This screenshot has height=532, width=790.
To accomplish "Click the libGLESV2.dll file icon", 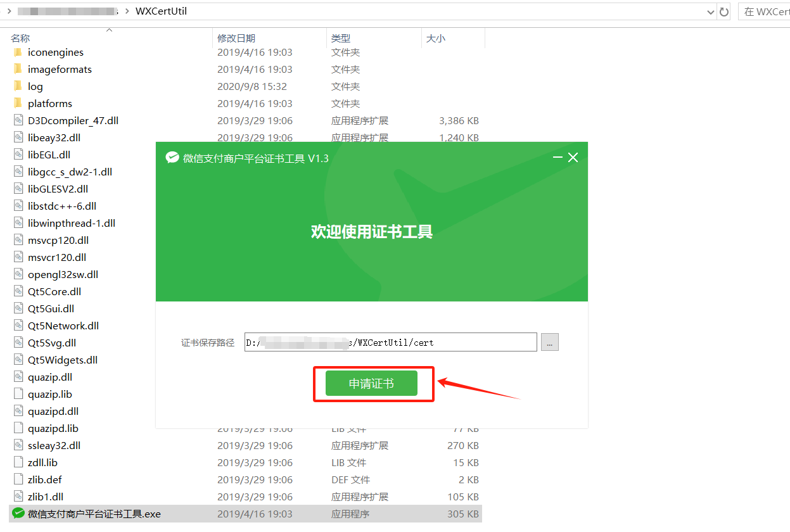I will [x=18, y=189].
